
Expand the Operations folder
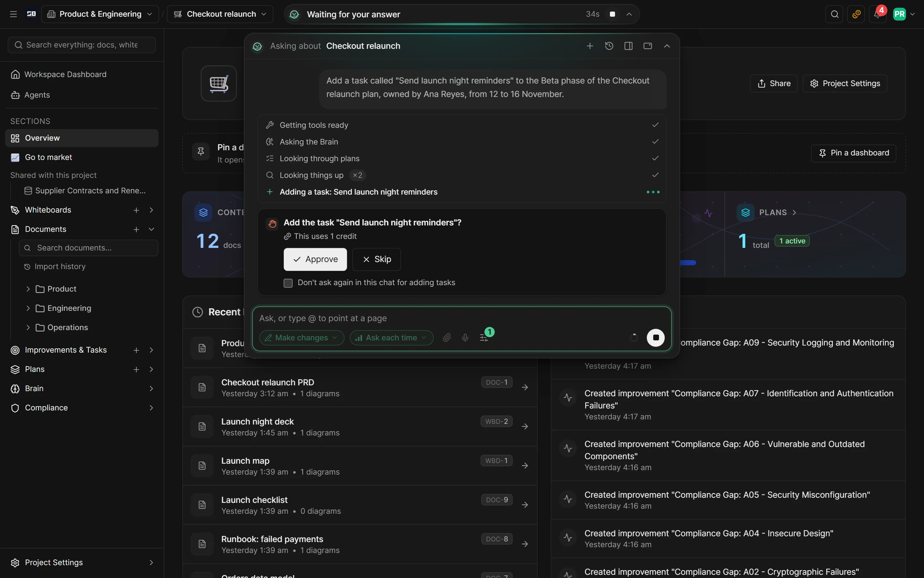point(28,328)
